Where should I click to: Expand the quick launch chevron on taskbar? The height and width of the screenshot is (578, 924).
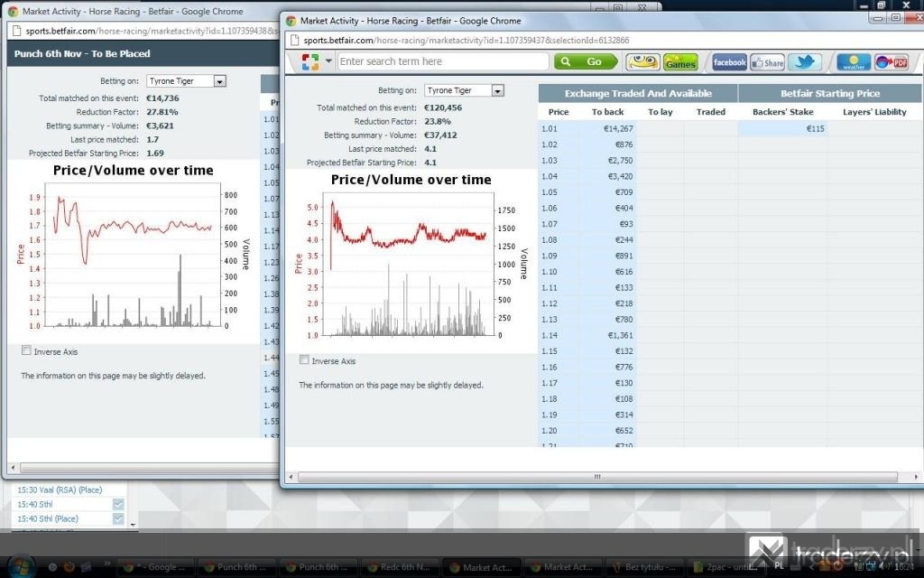point(106,564)
